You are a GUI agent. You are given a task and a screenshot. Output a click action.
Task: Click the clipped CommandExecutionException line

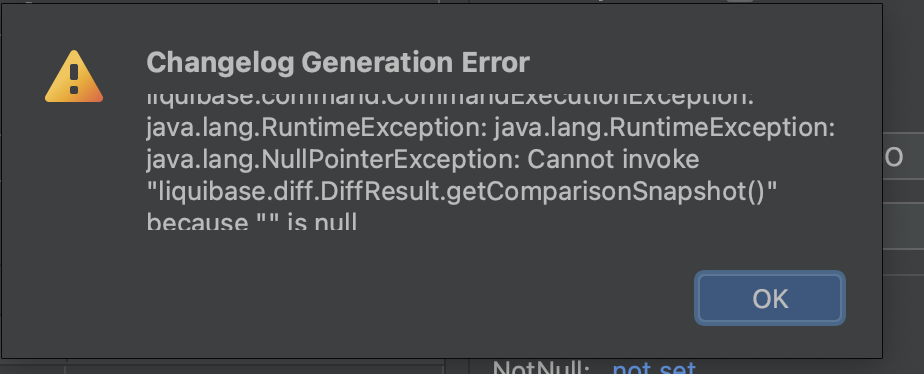(x=450, y=100)
